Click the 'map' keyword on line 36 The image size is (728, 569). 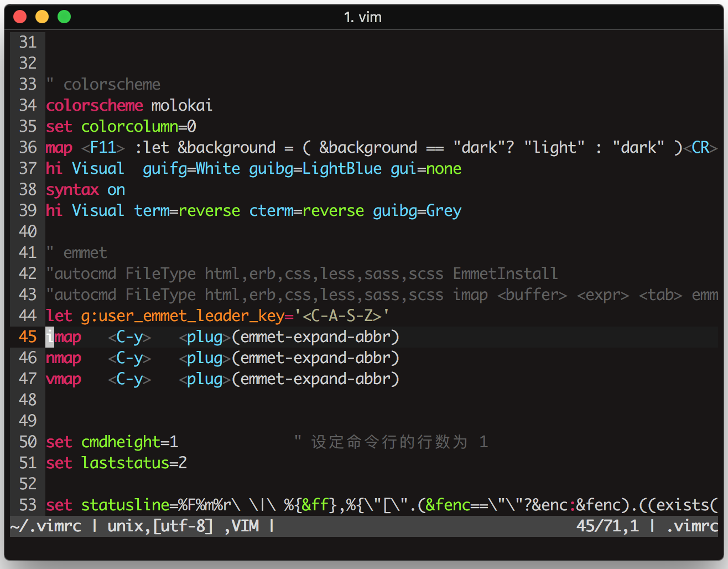pyautogui.click(x=59, y=147)
